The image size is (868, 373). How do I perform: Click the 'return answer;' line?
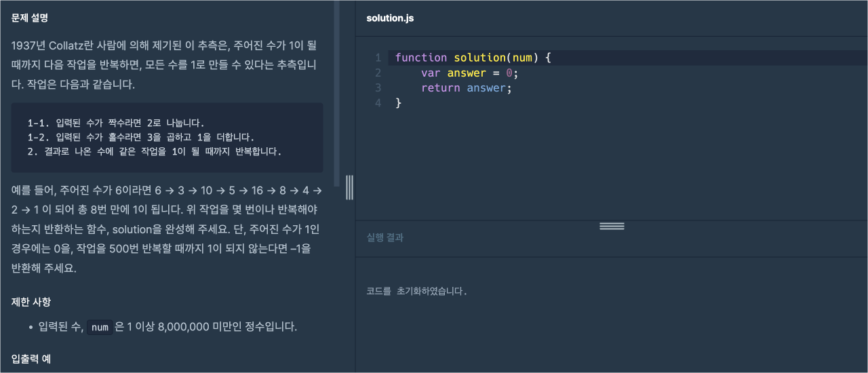click(x=467, y=88)
